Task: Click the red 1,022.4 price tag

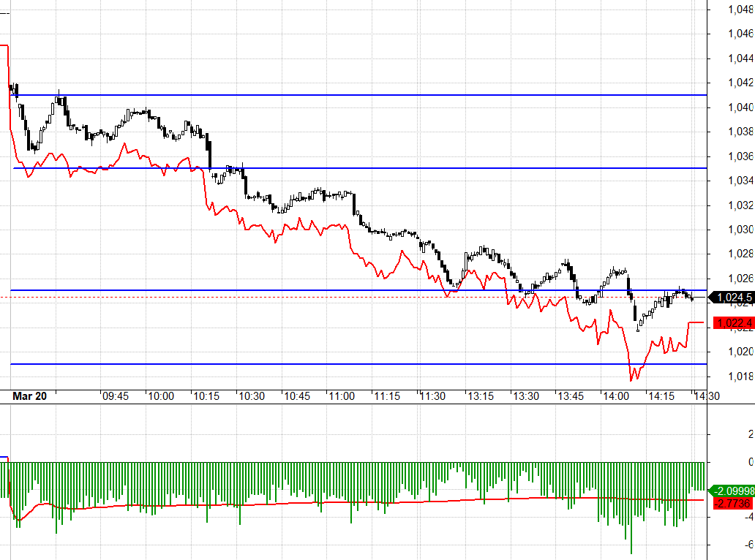Action: (x=734, y=323)
